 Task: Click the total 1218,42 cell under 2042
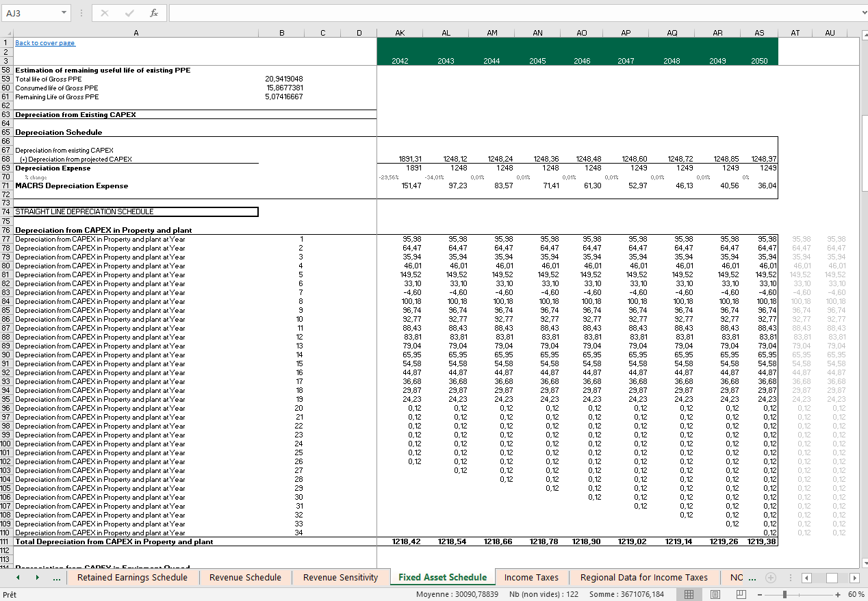407,541
